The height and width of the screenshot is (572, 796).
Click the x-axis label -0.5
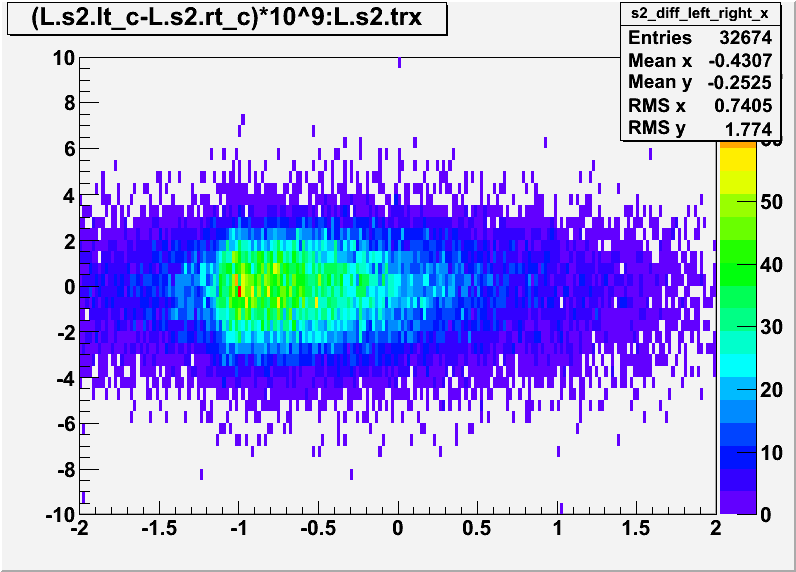[318, 529]
